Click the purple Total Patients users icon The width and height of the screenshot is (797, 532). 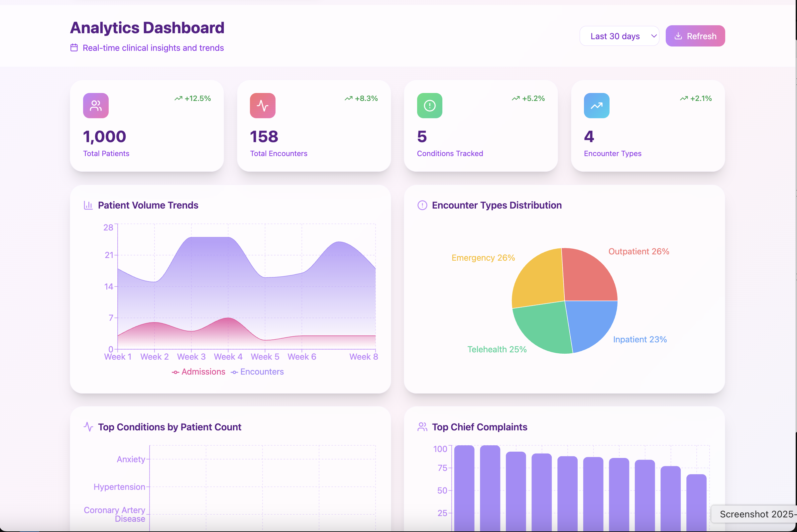(x=96, y=106)
